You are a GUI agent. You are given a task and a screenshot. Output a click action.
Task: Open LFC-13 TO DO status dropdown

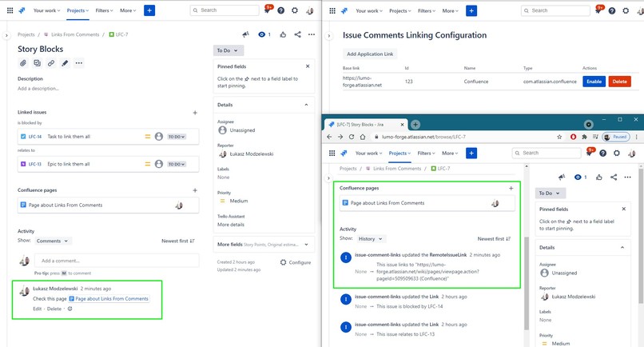click(x=177, y=164)
